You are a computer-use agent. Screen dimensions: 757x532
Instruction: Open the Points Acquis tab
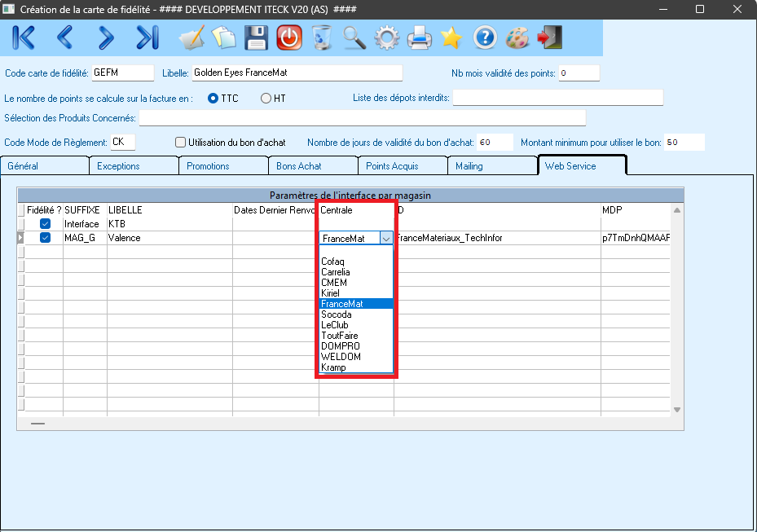coord(392,166)
